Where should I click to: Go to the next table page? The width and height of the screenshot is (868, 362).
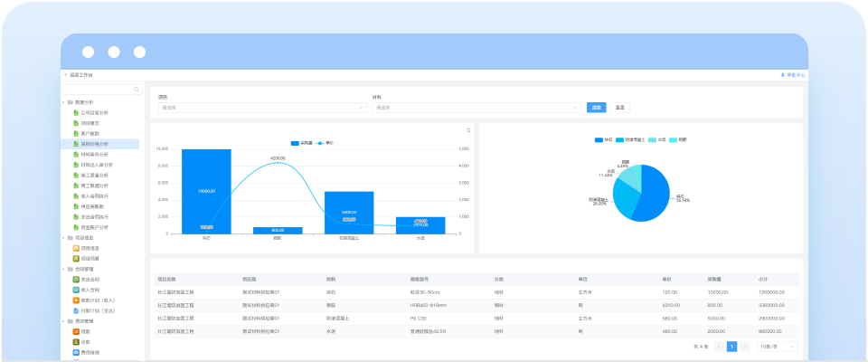click(745, 347)
